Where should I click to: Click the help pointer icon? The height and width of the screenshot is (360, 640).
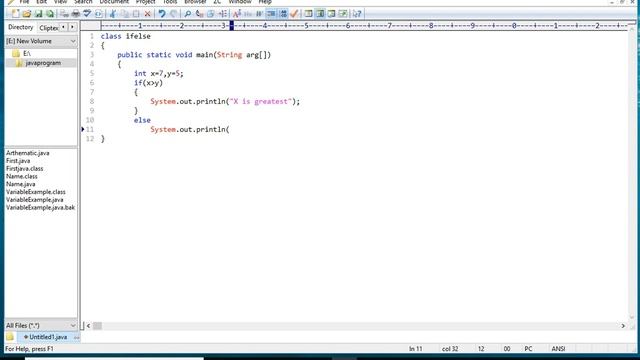pyautogui.click(x=357, y=14)
